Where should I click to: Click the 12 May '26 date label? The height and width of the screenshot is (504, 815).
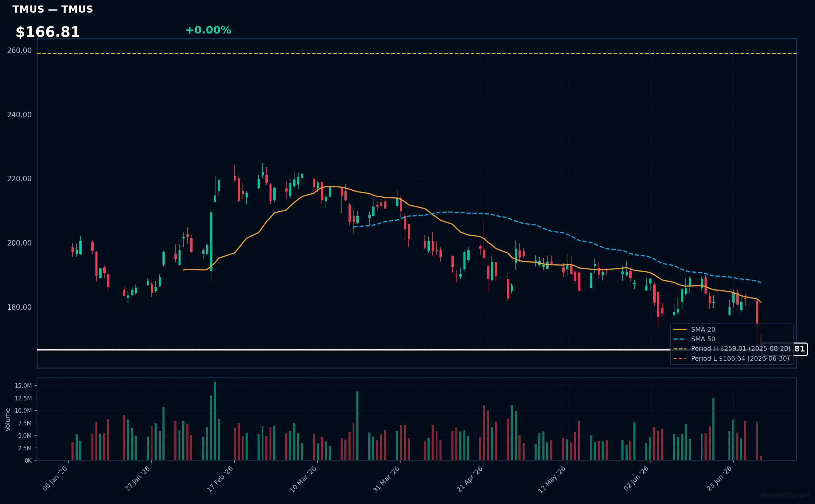point(553,479)
